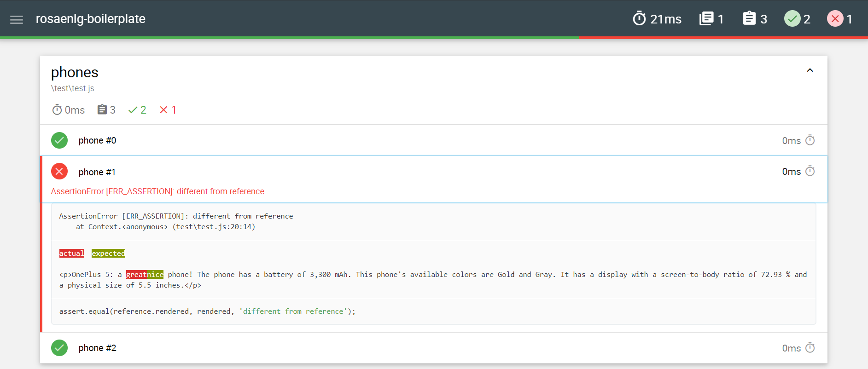This screenshot has width=868, height=369.
Task: Expand the phone #0 test row
Action: coord(434,140)
